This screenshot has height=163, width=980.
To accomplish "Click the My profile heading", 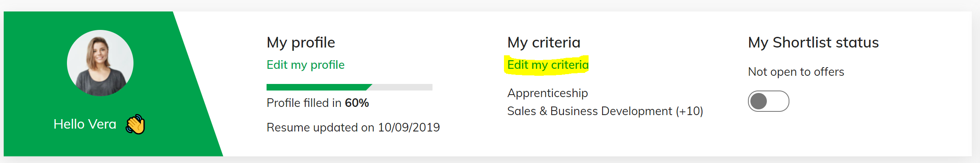I will (301, 43).
